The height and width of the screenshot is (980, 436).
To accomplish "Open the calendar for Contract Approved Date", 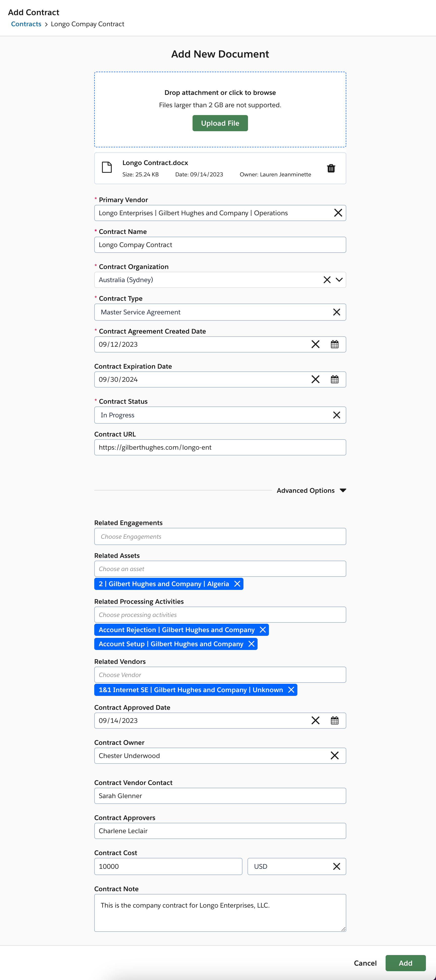I will point(335,720).
